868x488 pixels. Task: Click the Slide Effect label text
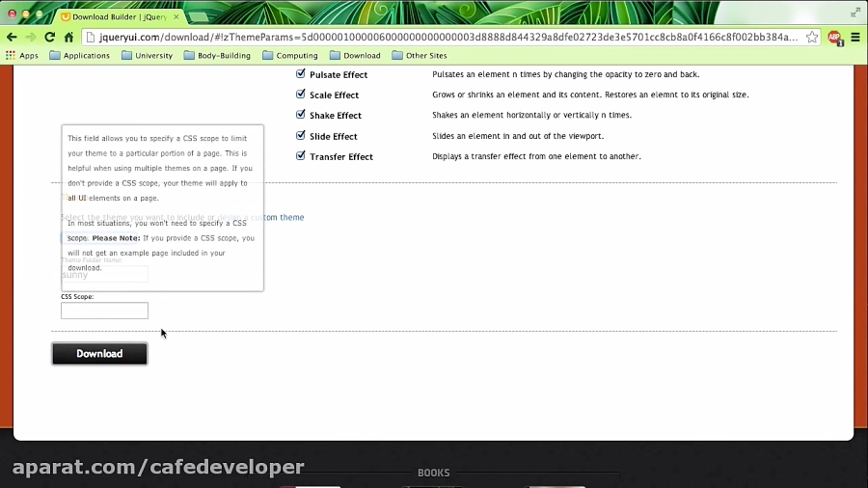pos(334,136)
